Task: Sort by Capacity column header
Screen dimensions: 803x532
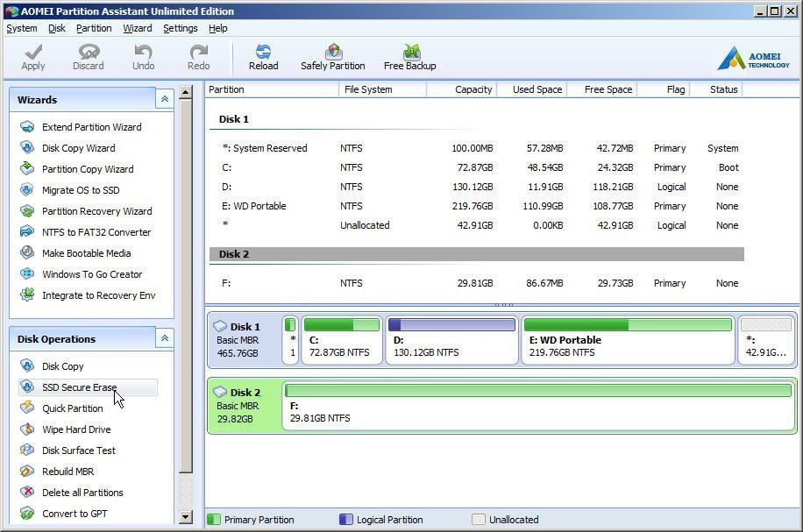Action: click(461, 89)
